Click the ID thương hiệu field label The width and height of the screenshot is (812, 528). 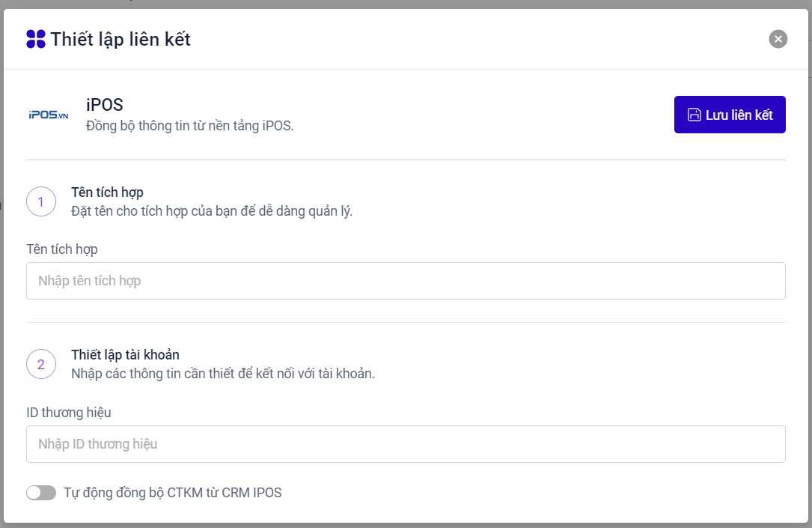pos(69,412)
